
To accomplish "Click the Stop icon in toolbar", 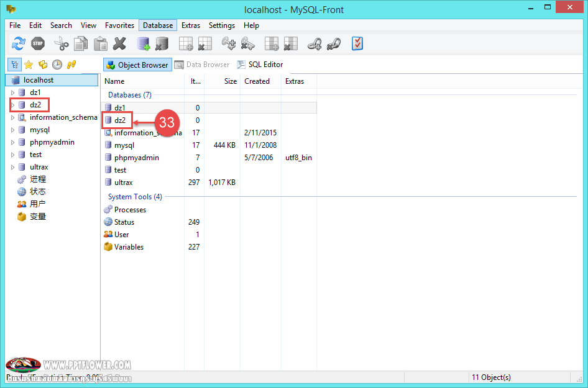I will pyautogui.click(x=38, y=44).
